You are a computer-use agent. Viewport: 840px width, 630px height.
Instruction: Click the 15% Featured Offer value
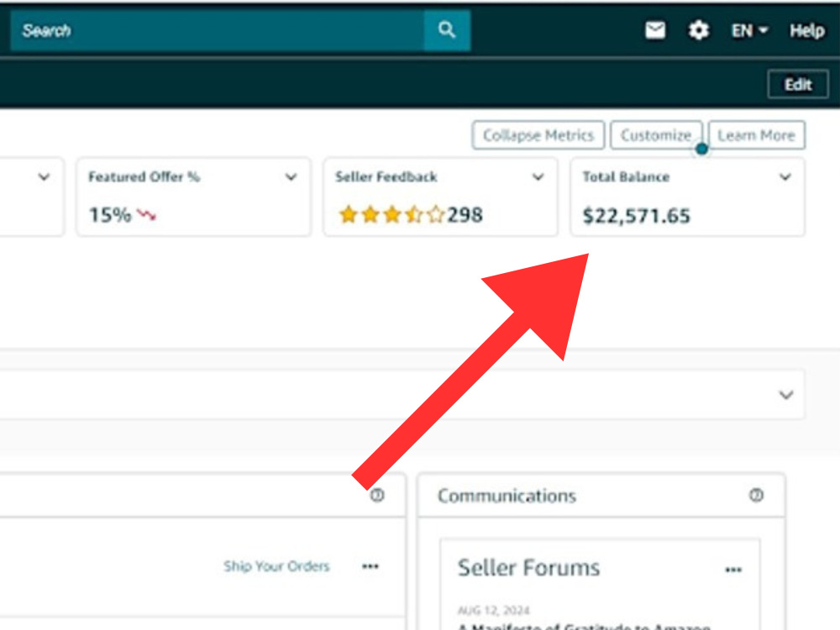point(110,215)
